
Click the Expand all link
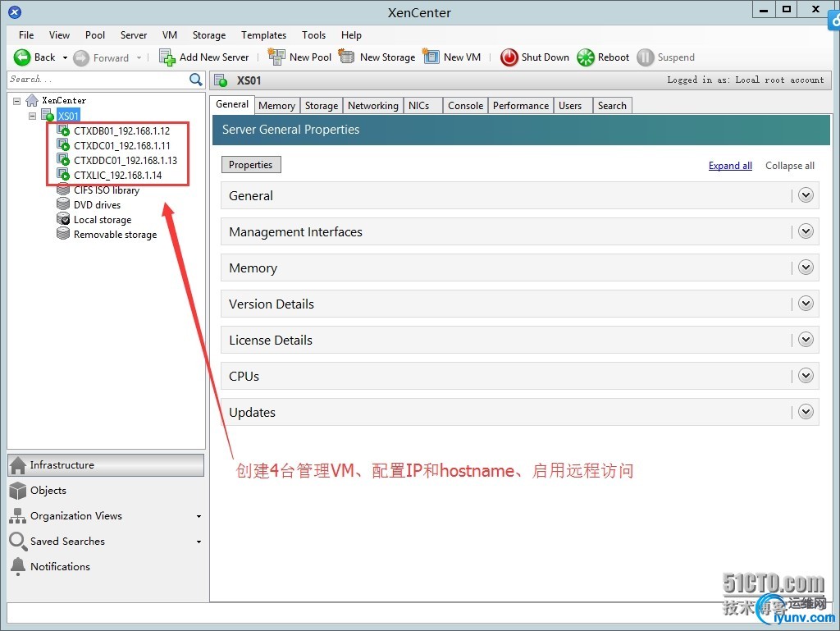(730, 166)
